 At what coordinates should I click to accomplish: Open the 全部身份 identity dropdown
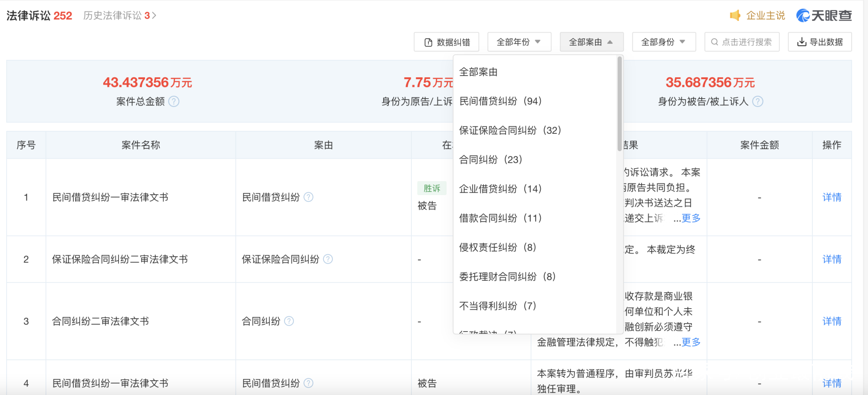pyautogui.click(x=664, y=42)
